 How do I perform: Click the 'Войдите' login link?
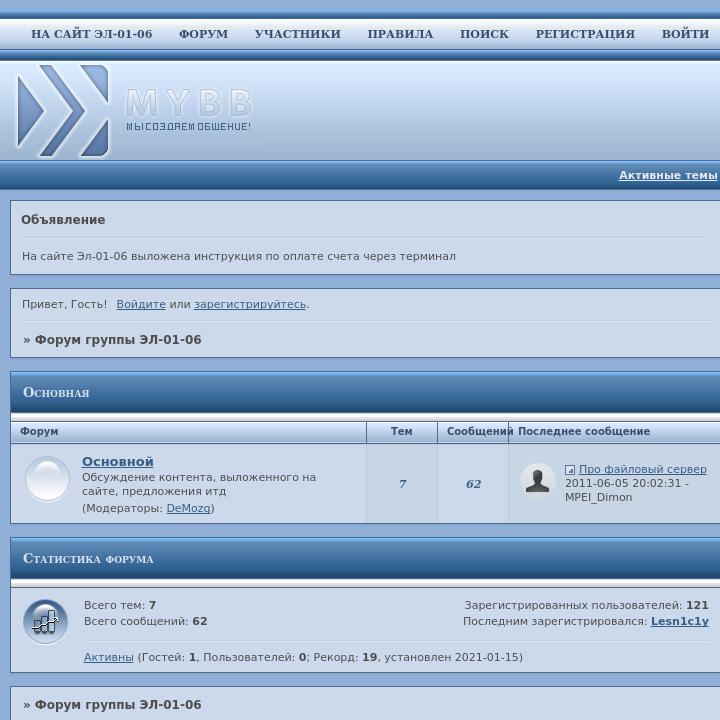coord(141,304)
